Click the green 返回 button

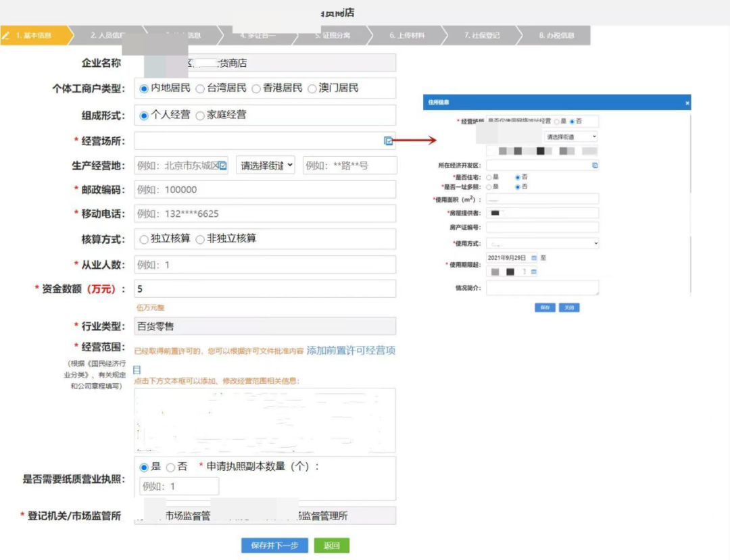click(331, 545)
